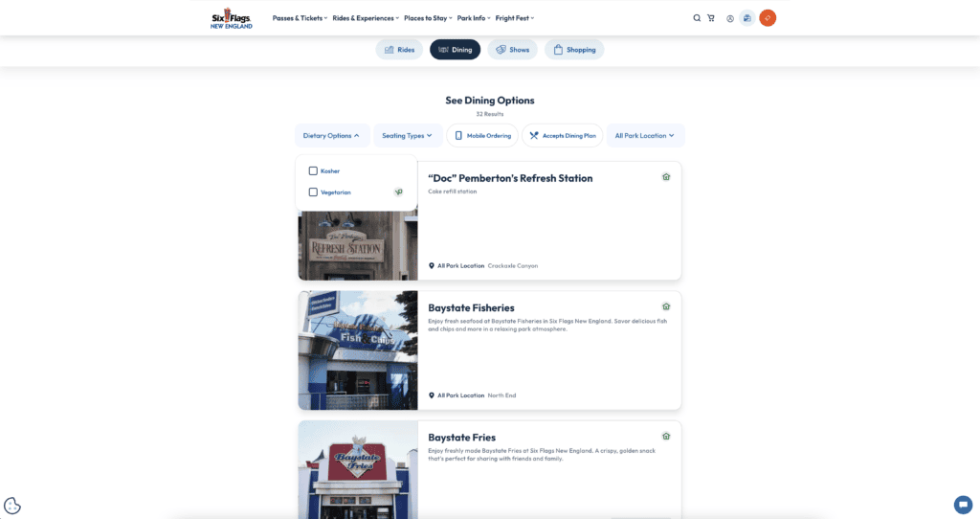Click the Baystate Fries photo thumbnail
This screenshot has width=980, height=519.
tap(358, 469)
